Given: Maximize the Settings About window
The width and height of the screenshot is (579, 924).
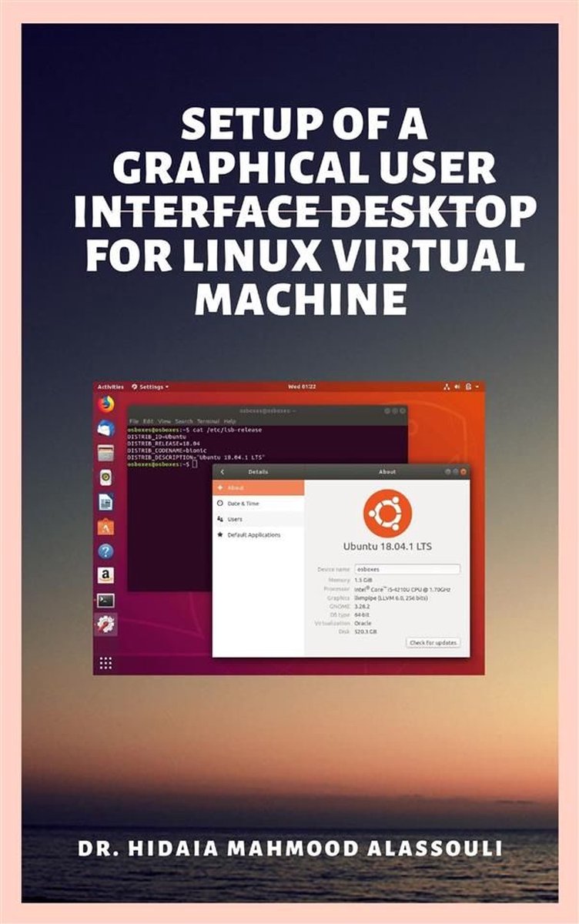Looking at the screenshot, I should pyautogui.click(x=455, y=471).
